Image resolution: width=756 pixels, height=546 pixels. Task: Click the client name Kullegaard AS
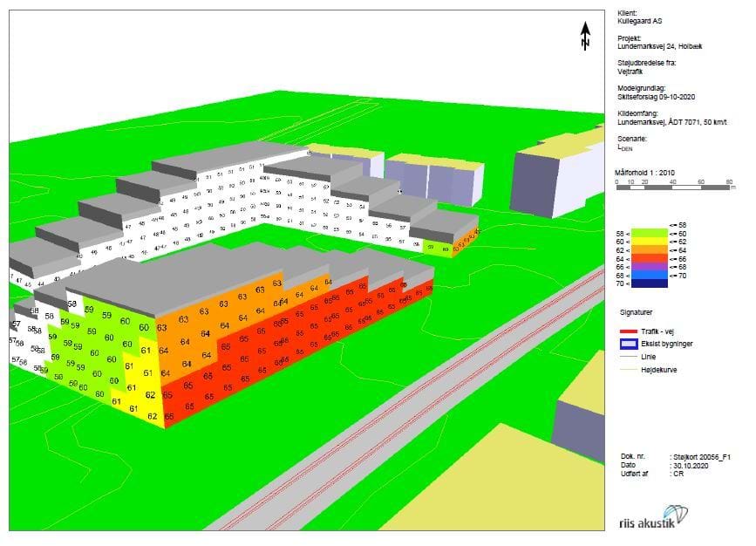coord(641,21)
